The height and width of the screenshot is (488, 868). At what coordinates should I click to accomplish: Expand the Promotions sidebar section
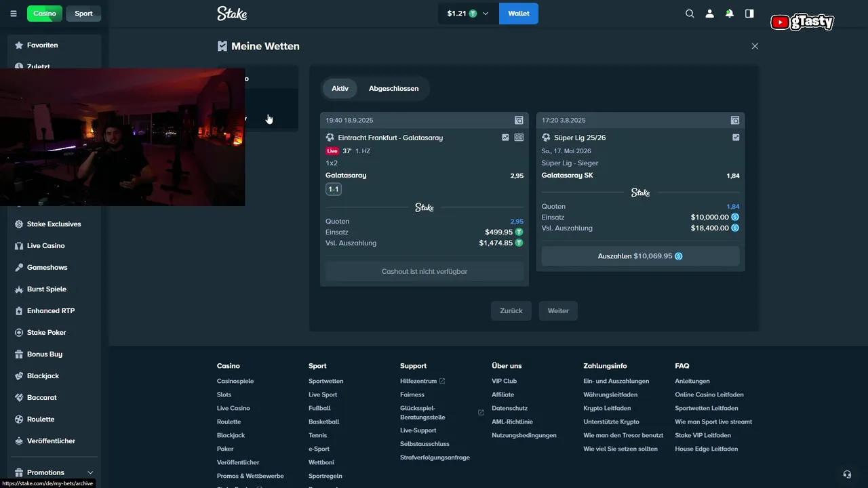pos(90,472)
